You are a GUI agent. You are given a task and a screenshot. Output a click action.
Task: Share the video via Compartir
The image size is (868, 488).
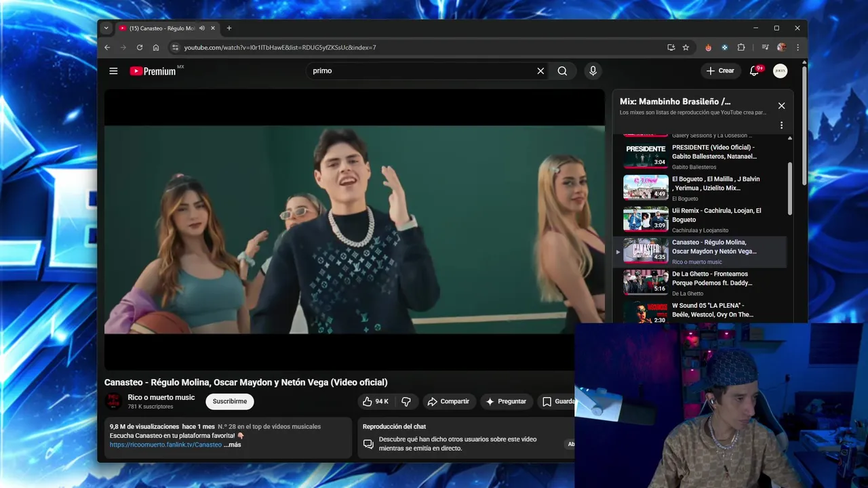[448, 401]
